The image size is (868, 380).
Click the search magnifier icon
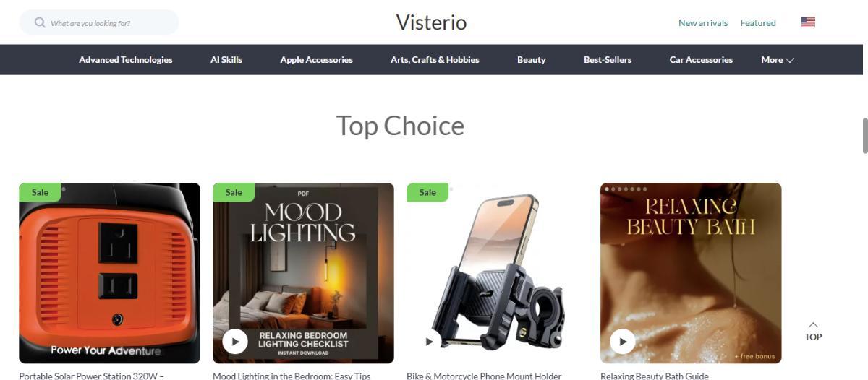(40, 22)
